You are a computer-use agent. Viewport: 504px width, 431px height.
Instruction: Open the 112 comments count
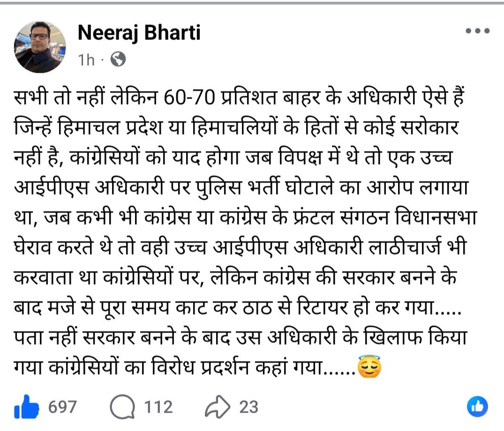pos(158,407)
